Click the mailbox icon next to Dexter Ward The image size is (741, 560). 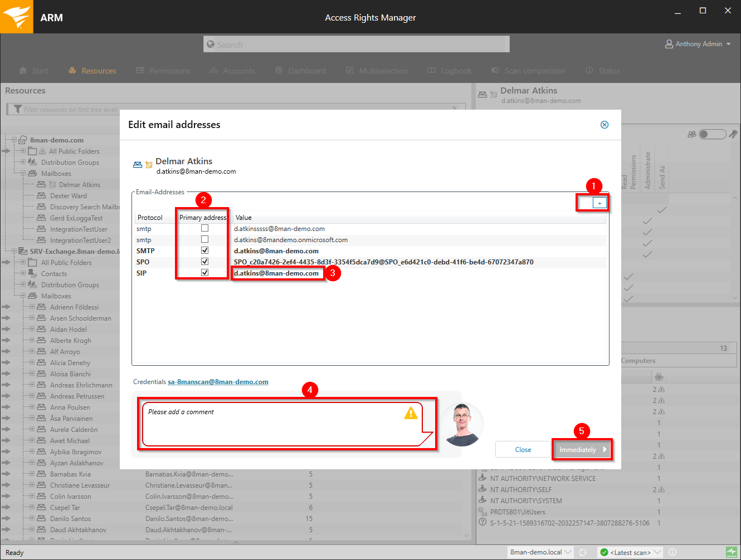pyautogui.click(x=41, y=195)
